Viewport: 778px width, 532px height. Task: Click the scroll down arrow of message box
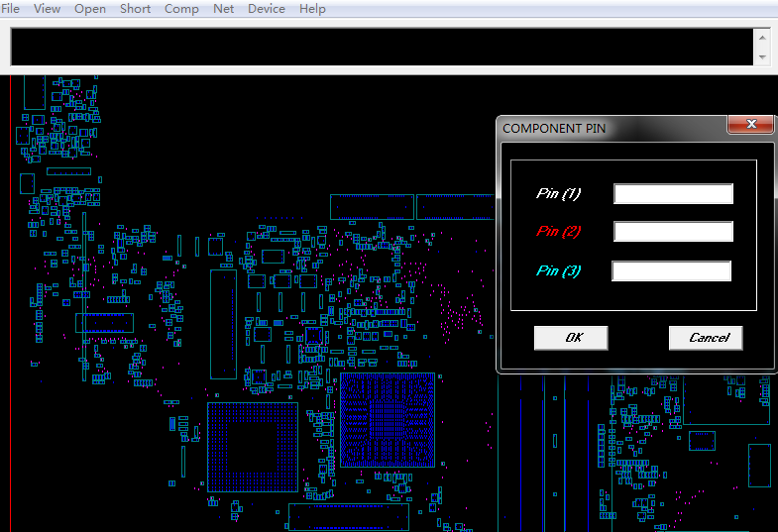click(x=762, y=57)
